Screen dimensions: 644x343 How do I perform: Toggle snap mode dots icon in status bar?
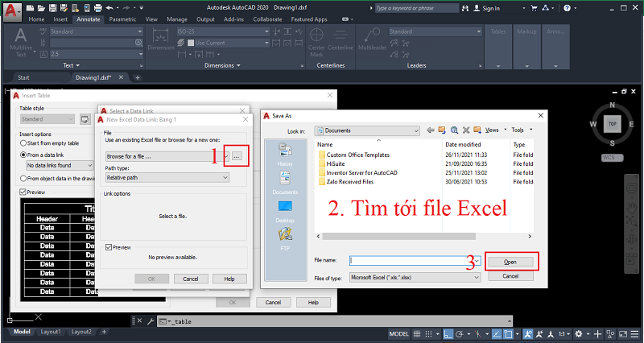tap(428, 333)
